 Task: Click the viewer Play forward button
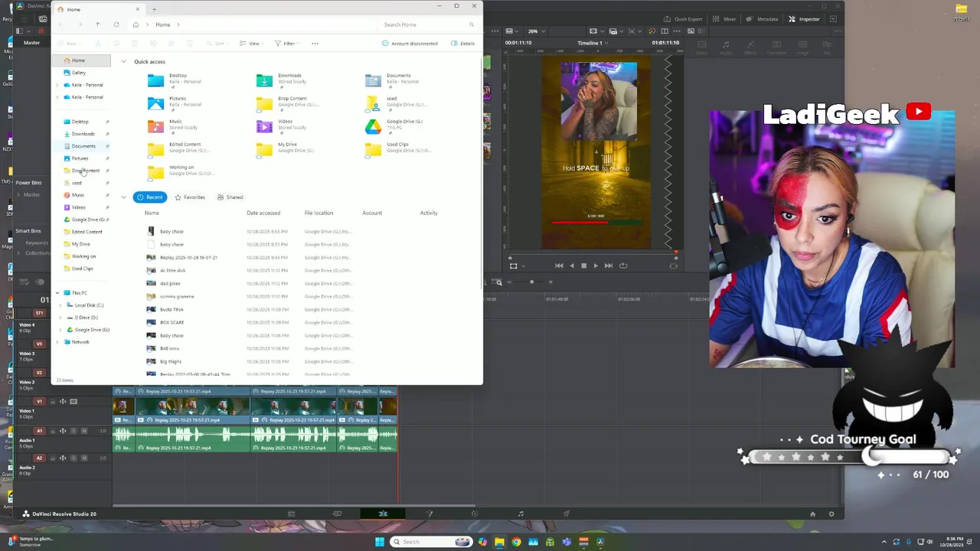[x=596, y=266]
